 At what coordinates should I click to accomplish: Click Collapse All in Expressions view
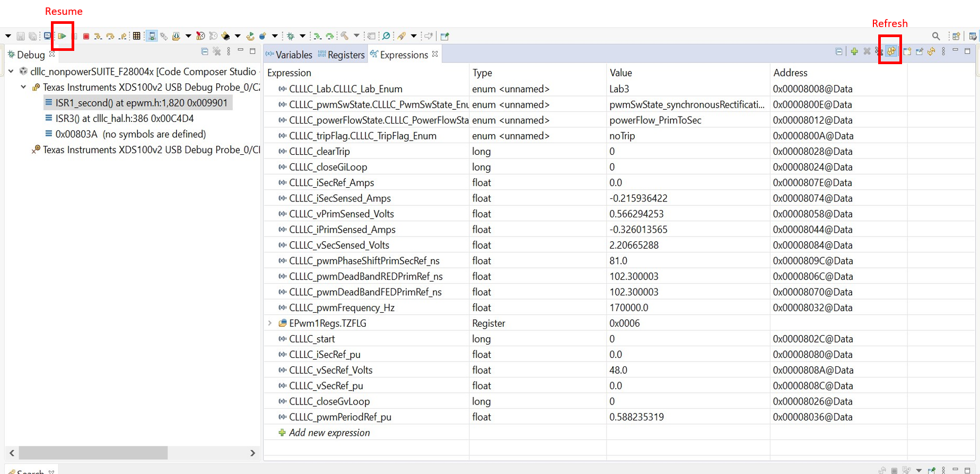839,51
